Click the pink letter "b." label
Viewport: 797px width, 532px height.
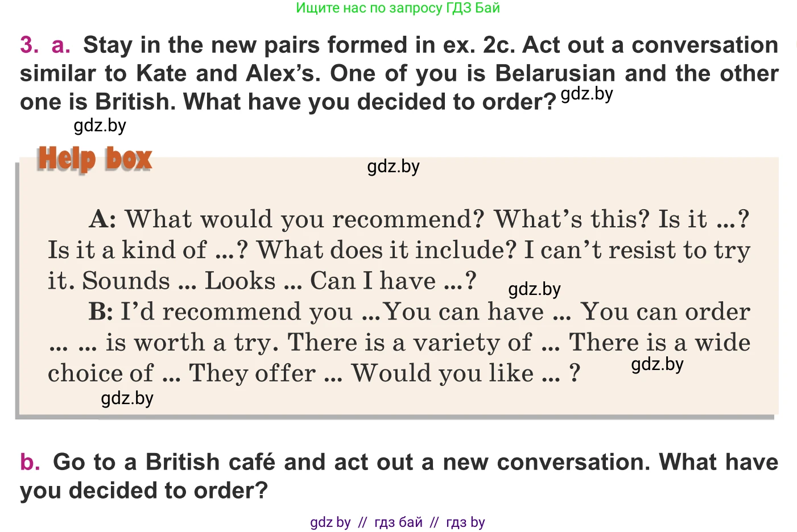pos(30,462)
